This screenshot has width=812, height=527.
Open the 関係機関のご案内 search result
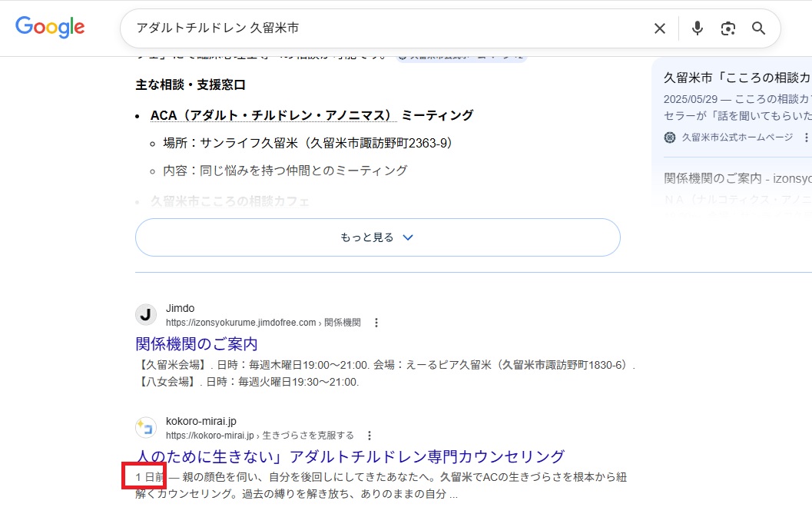click(197, 343)
